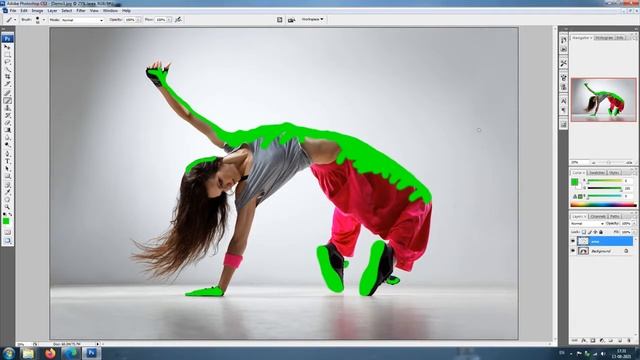Select the Move tool
640x360 pixels.
(7, 47)
